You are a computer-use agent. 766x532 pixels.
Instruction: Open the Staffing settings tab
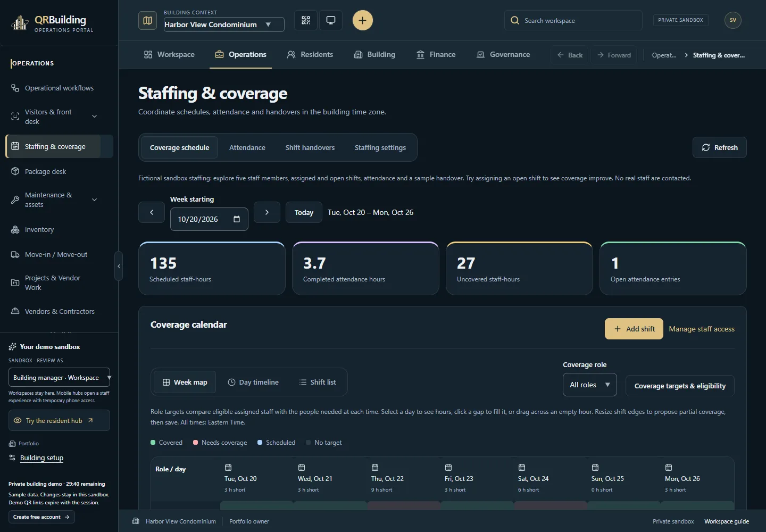tap(380, 147)
